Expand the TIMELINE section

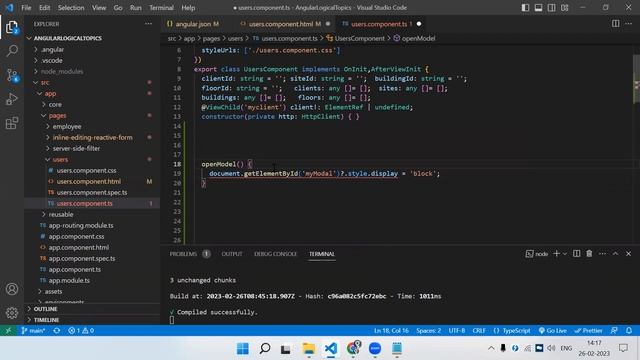coord(46,320)
